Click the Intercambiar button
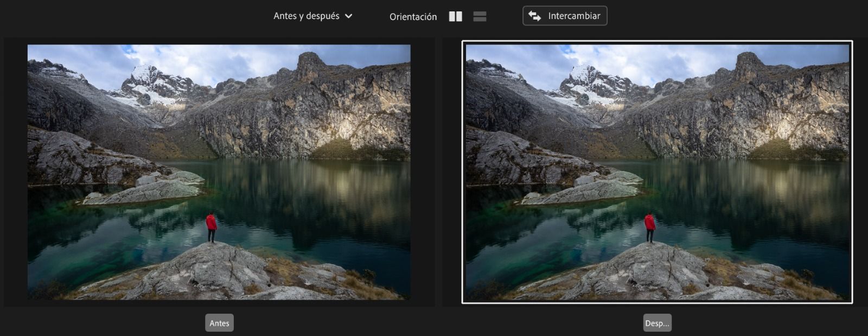The height and width of the screenshot is (336, 868). tap(565, 16)
